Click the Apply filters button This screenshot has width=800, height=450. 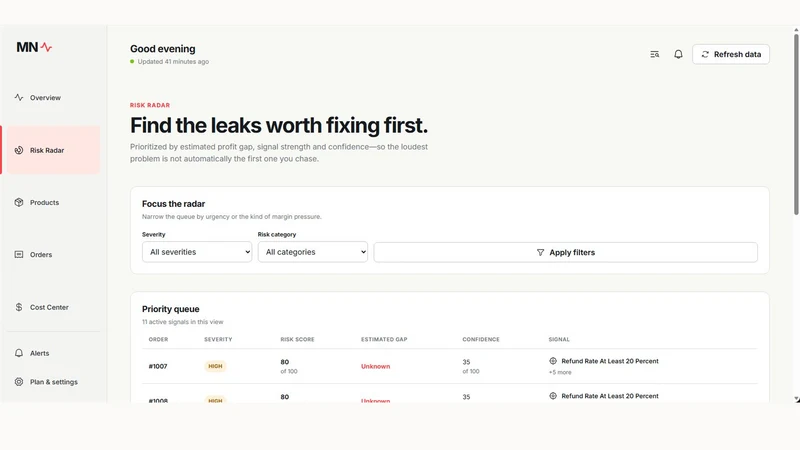click(565, 252)
